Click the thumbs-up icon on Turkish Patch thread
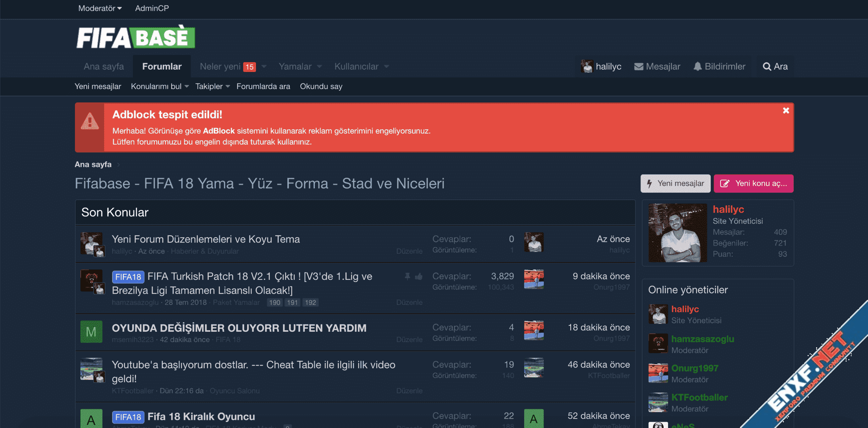The height and width of the screenshot is (428, 868). pyautogui.click(x=419, y=277)
